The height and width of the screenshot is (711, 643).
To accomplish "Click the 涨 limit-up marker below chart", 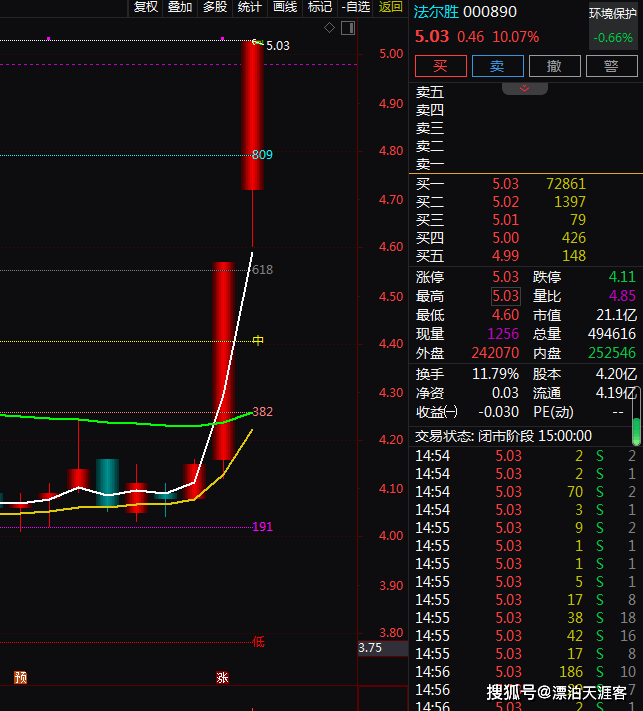I will tap(222, 677).
